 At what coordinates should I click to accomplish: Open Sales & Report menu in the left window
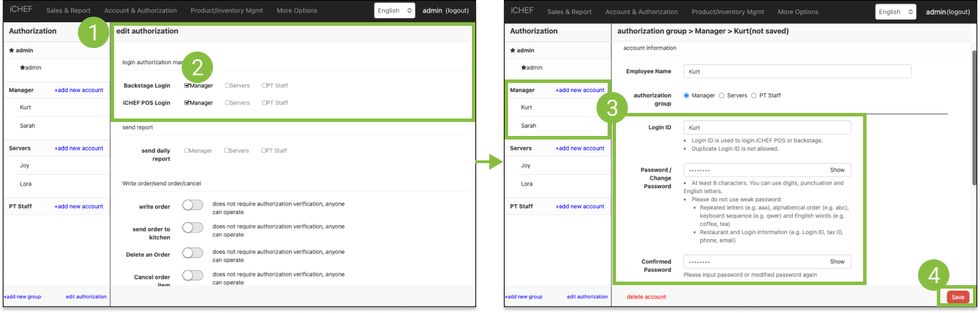click(x=68, y=11)
